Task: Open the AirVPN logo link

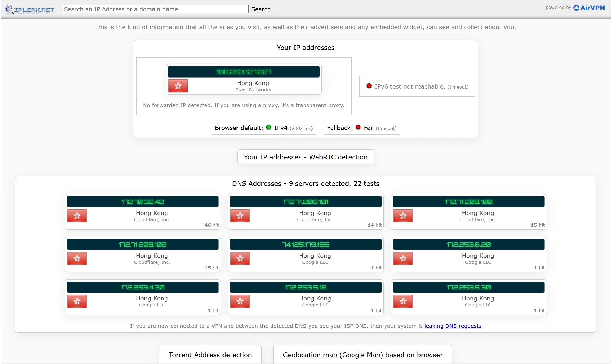Action: coord(589,8)
